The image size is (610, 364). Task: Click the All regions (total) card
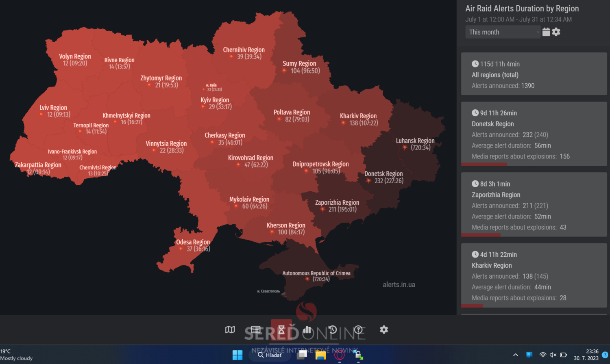[x=534, y=74]
